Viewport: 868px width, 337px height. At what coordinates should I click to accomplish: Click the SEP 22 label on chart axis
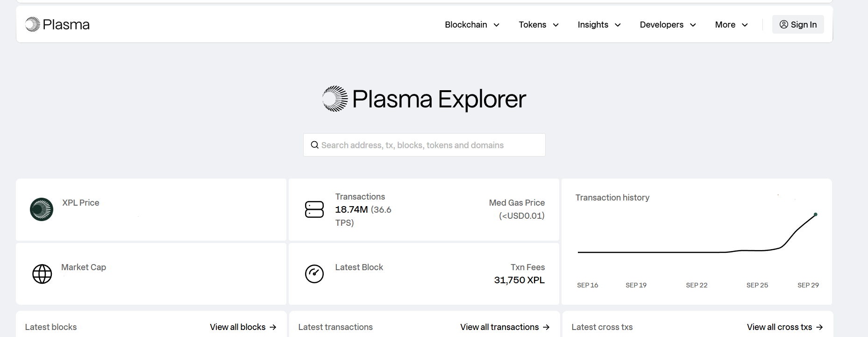697,285
